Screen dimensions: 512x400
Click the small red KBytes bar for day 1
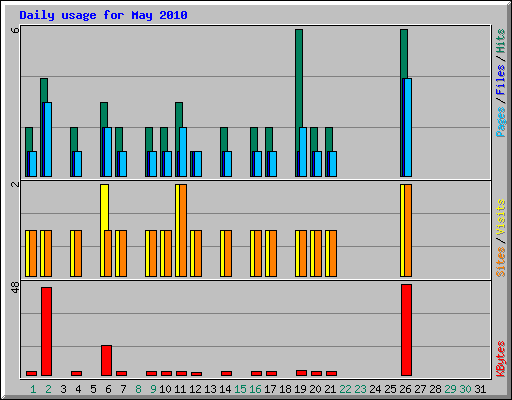[x=32, y=374]
